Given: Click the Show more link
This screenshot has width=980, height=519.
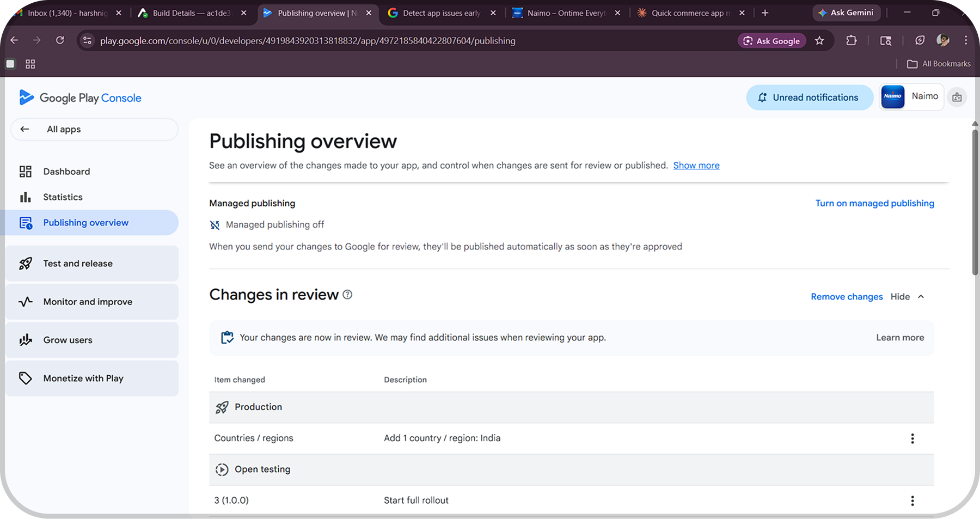Looking at the screenshot, I should pos(696,166).
